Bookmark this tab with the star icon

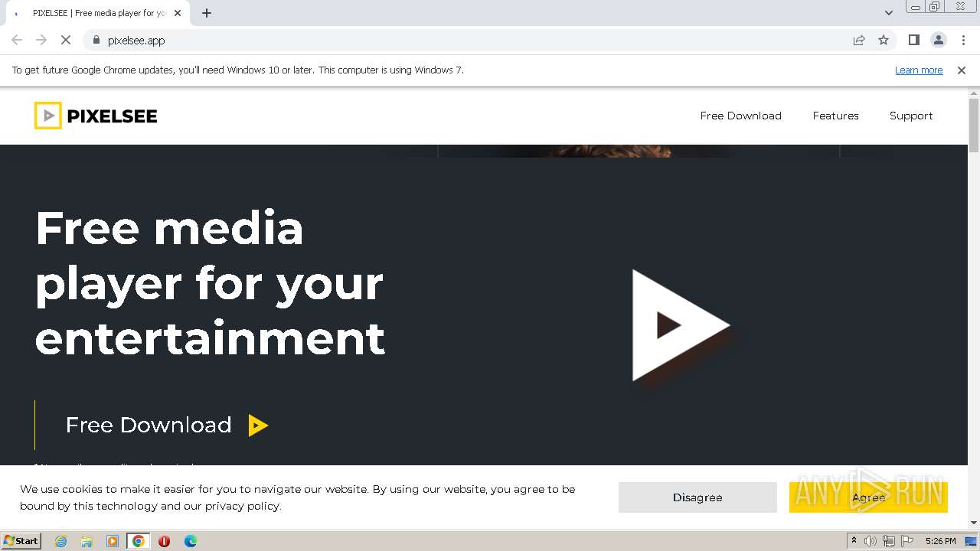coord(884,41)
